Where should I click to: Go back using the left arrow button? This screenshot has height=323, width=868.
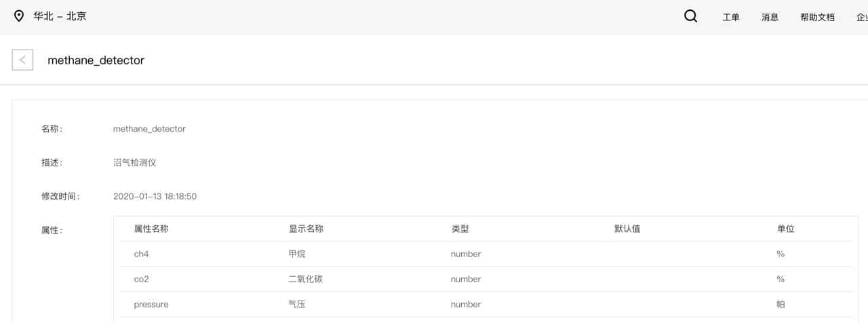tap(22, 60)
